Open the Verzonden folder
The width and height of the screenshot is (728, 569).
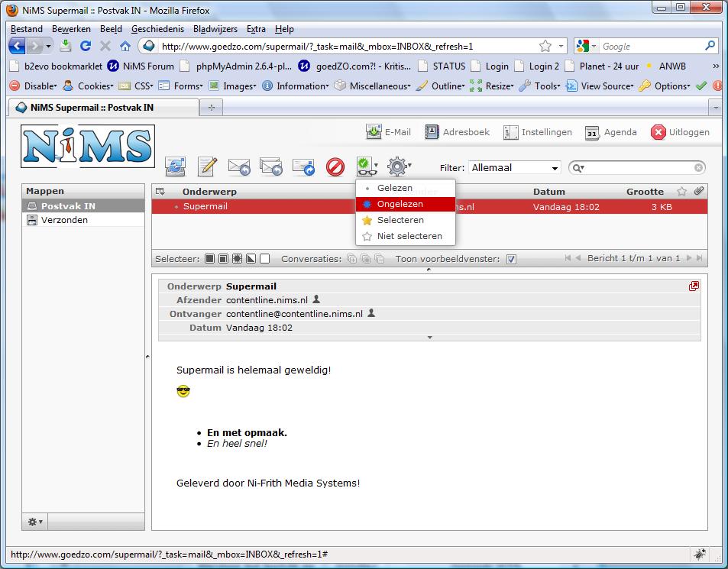(64, 220)
